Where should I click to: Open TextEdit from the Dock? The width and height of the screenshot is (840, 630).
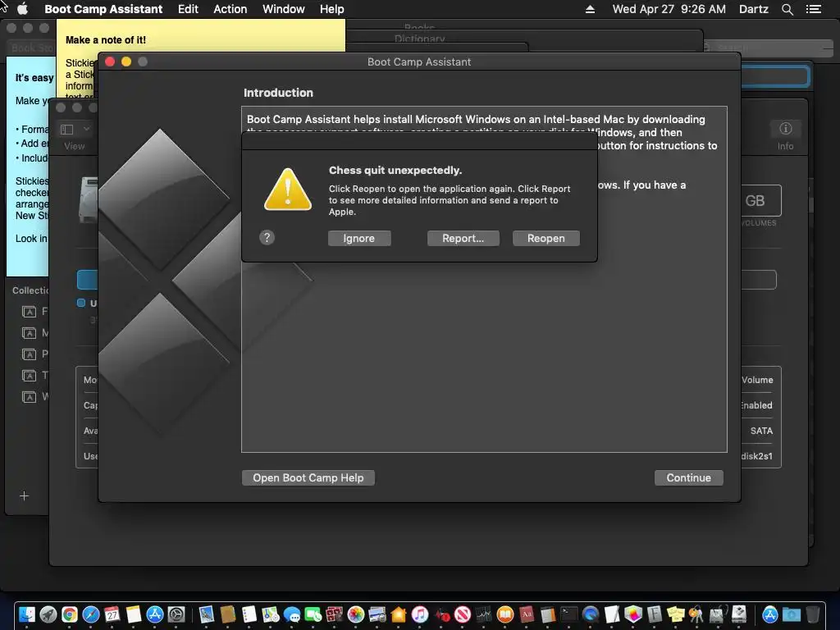point(612,614)
